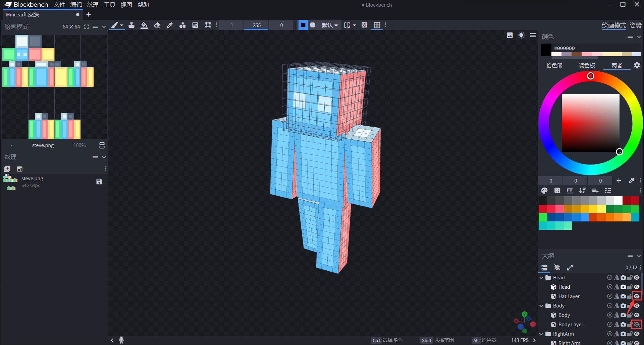644x345 pixels.
Task: Collapse the Body group folder
Action: (x=541, y=306)
